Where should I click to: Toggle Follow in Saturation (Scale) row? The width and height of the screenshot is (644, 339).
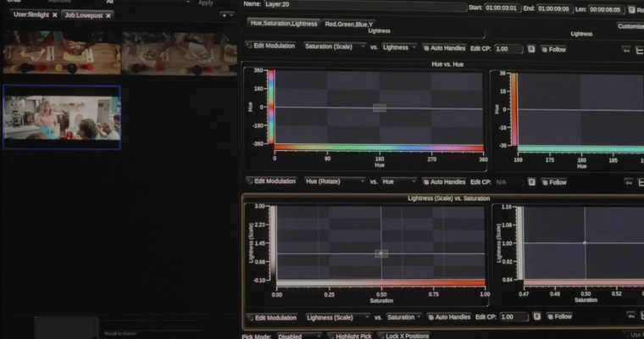click(x=554, y=50)
